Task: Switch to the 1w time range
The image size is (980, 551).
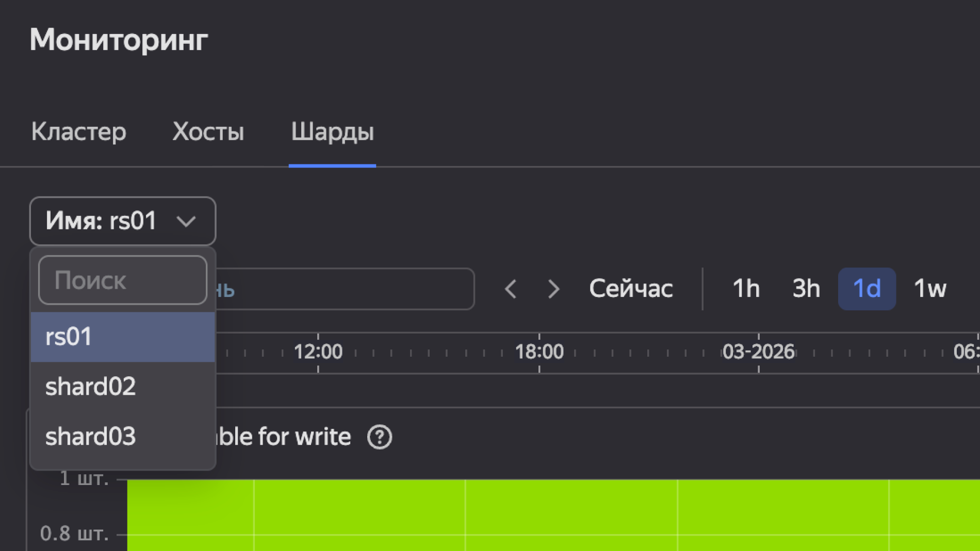Action: click(x=929, y=289)
